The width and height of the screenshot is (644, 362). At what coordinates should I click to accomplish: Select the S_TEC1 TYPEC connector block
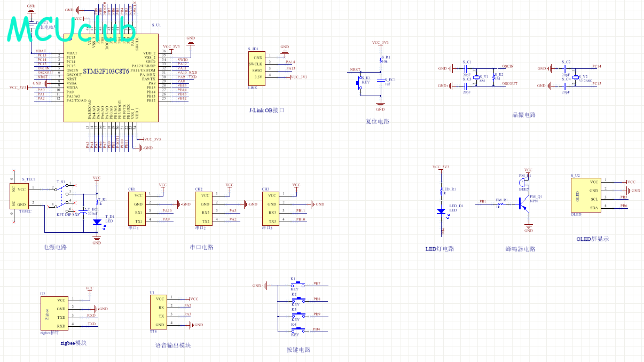[20, 196]
